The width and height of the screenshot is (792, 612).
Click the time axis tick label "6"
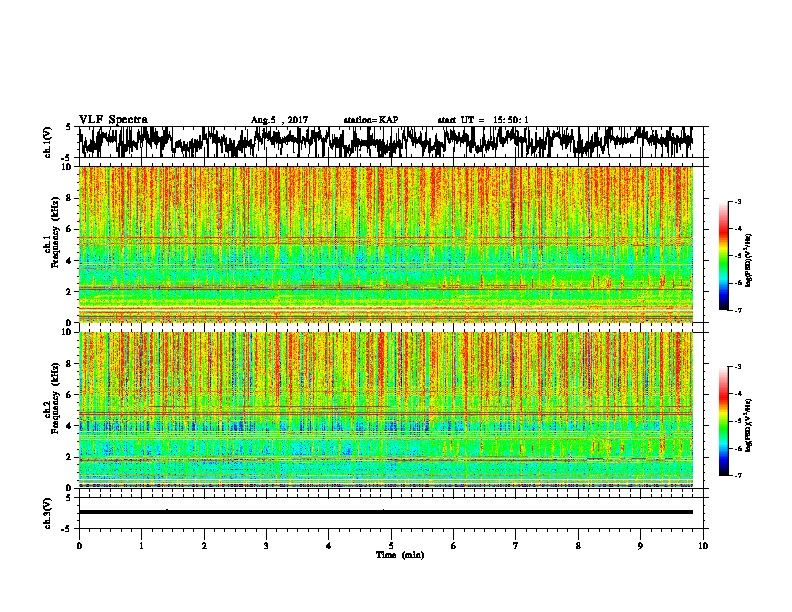(x=454, y=546)
